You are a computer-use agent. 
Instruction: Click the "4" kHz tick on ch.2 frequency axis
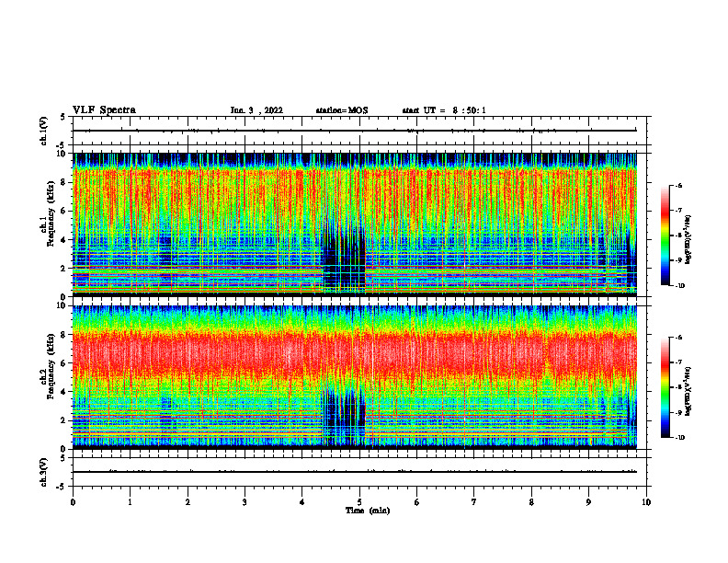[64, 392]
